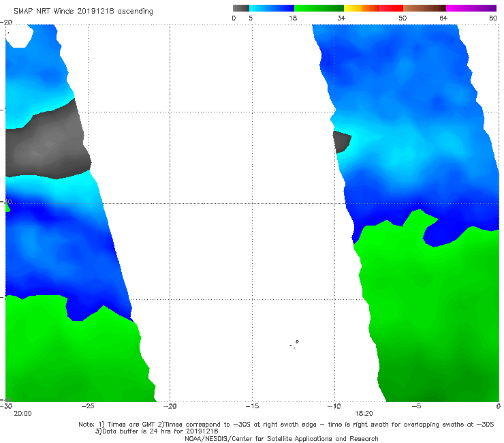This screenshot has width=504, height=443.
Task: Click the brown 50-64 segment of color bar
Action: (x=424, y=8)
